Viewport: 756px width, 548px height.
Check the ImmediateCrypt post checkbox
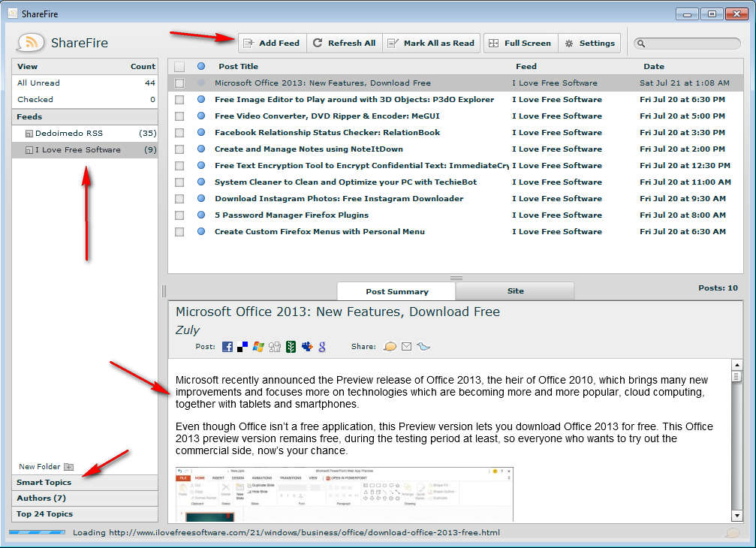[179, 166]
